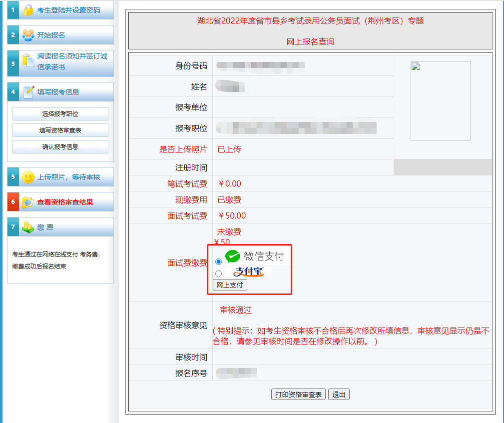The width and height of the screenshot is (504, 423).
Task: Select the 支付宝 radio button
Action: pyautogui.click(x=218, y=273)
